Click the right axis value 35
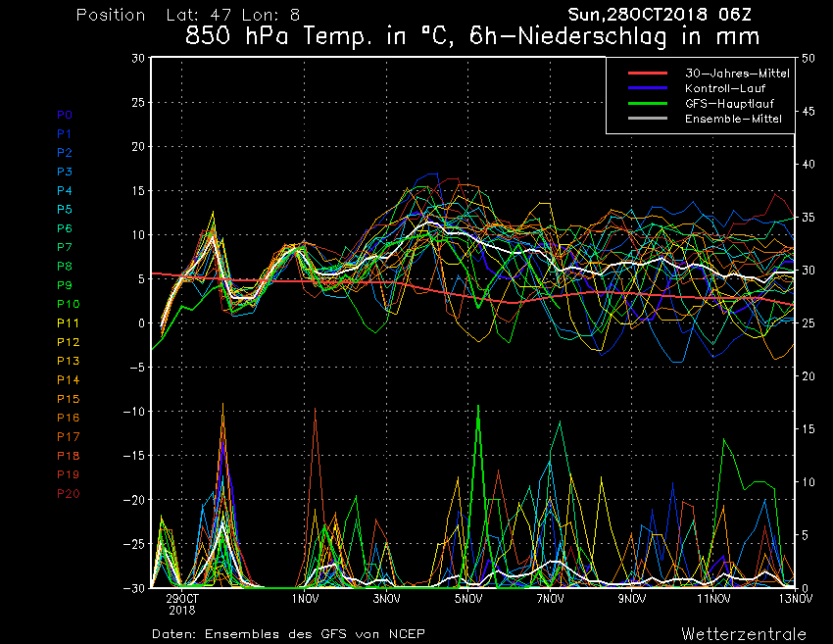This screenshot has height=644, width=833. [x=808, y=218]
